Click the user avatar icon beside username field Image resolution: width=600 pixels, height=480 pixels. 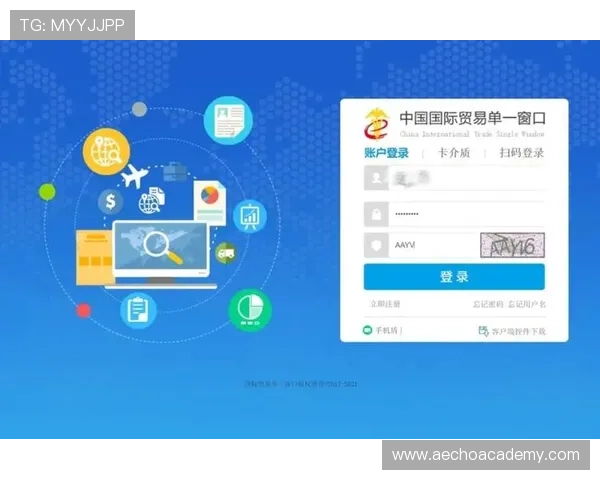[376, 178]
